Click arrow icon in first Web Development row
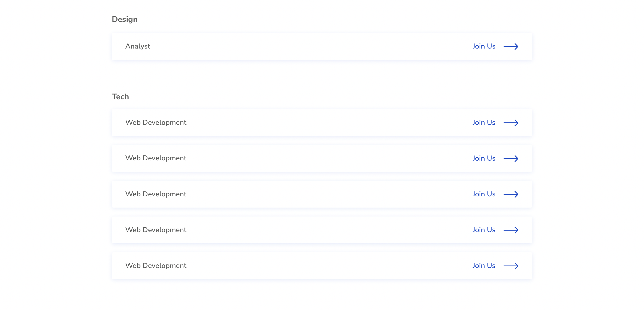 [511, 123]
